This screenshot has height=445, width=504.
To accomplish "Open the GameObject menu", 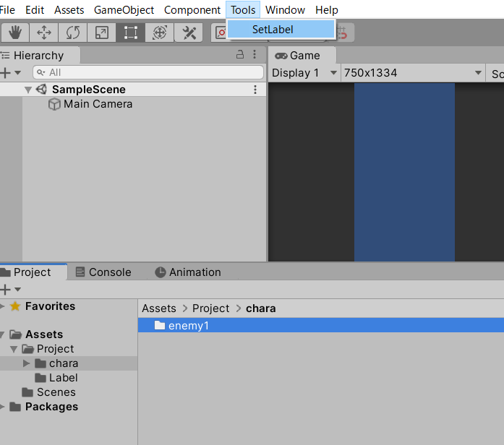I will click(x=124, y=10).
